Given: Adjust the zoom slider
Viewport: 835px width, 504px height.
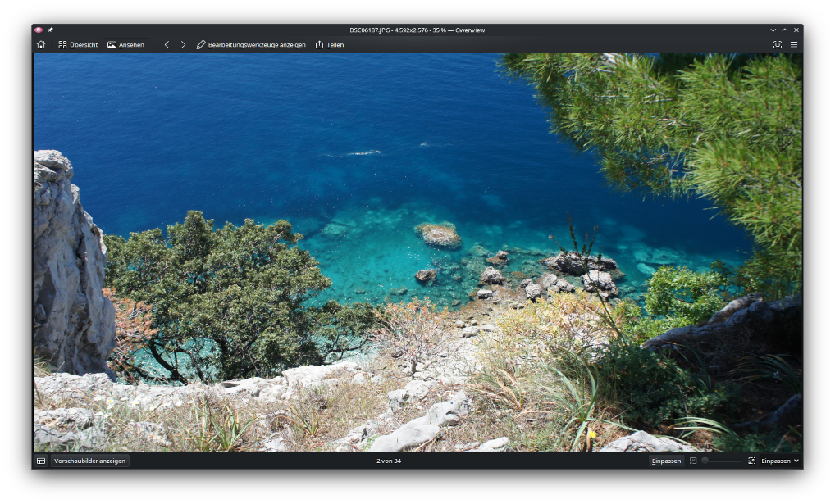Looking at the screenshot, I should pos(722,461).
